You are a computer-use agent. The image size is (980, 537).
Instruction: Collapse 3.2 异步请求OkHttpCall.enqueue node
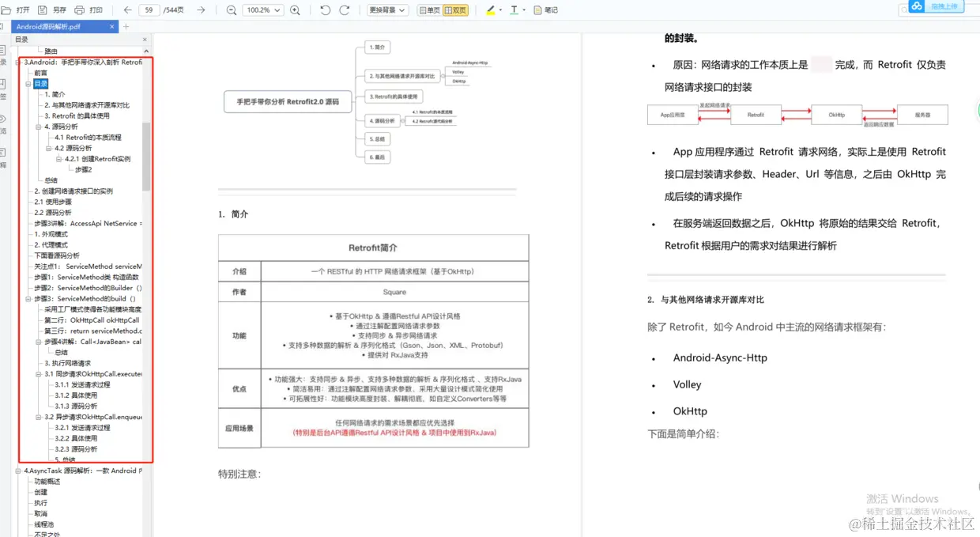(39, 417)
